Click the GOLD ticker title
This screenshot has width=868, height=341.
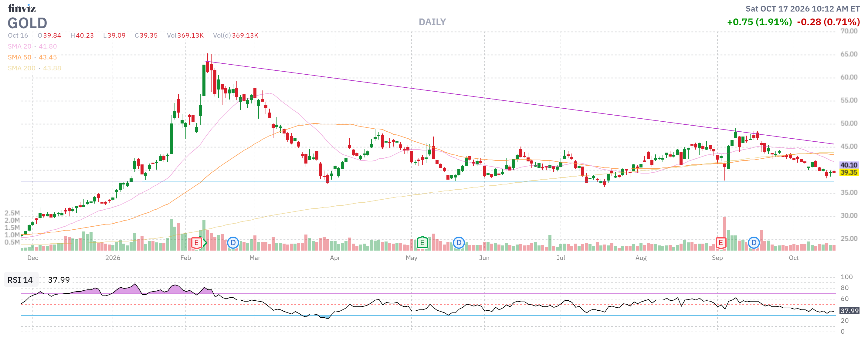27,23
